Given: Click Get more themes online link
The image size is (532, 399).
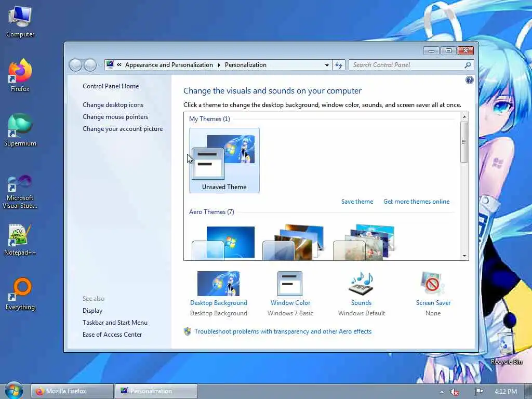Looking at the screenshot, I should click(416, 202).
